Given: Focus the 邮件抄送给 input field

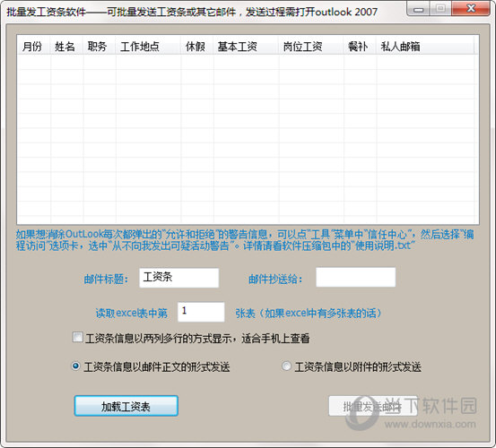Looking at the screenshot, I should pos(355,277).
